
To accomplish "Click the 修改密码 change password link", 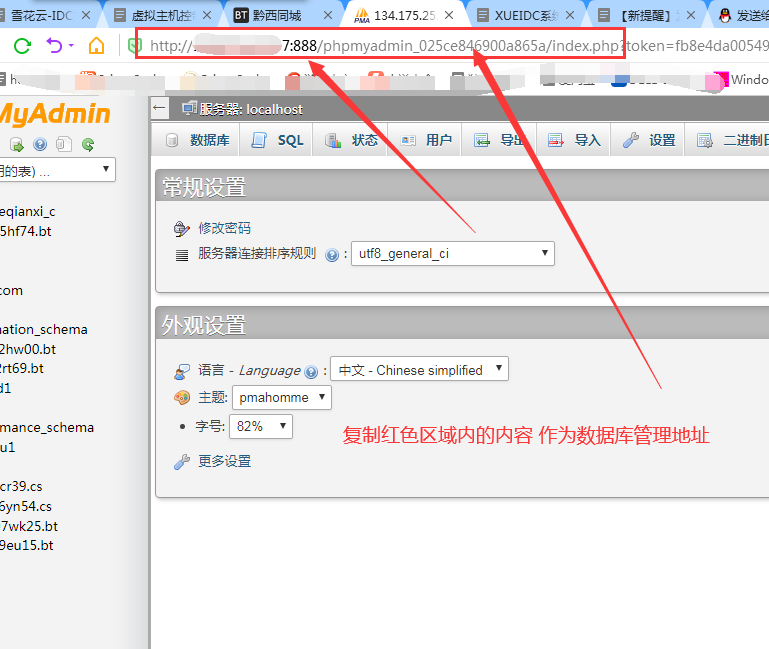I will point(224,228).
